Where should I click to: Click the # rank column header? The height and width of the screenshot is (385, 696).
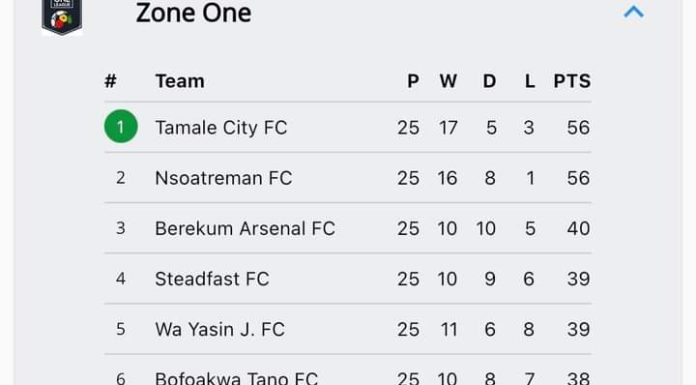111,81
